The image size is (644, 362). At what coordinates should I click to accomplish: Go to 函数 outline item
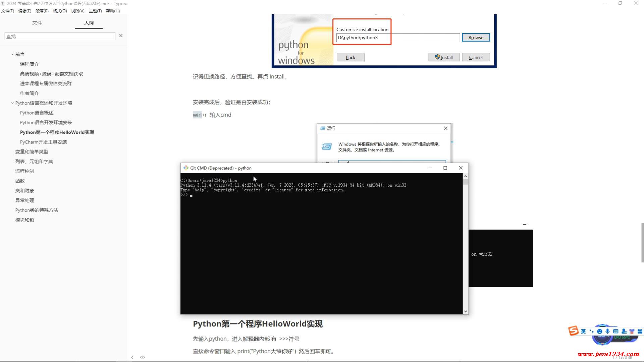(x=20, y=181)
